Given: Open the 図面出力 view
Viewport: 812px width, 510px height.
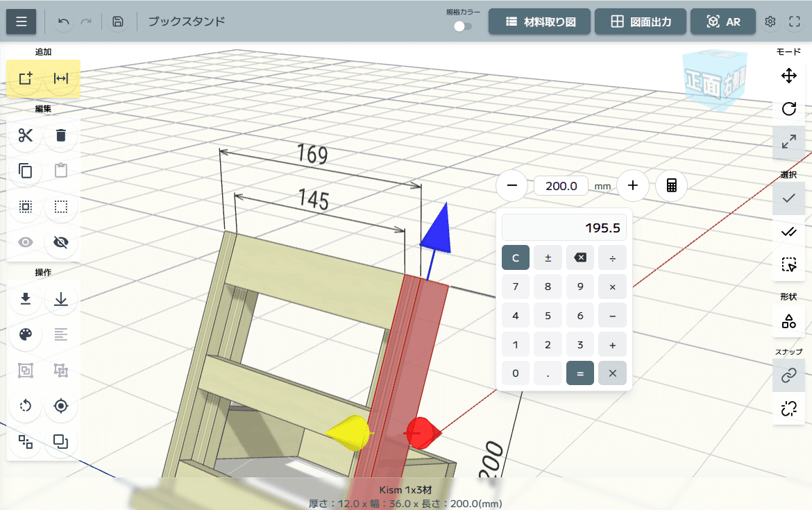Looking at the screenshot, I should pos(641,22).
